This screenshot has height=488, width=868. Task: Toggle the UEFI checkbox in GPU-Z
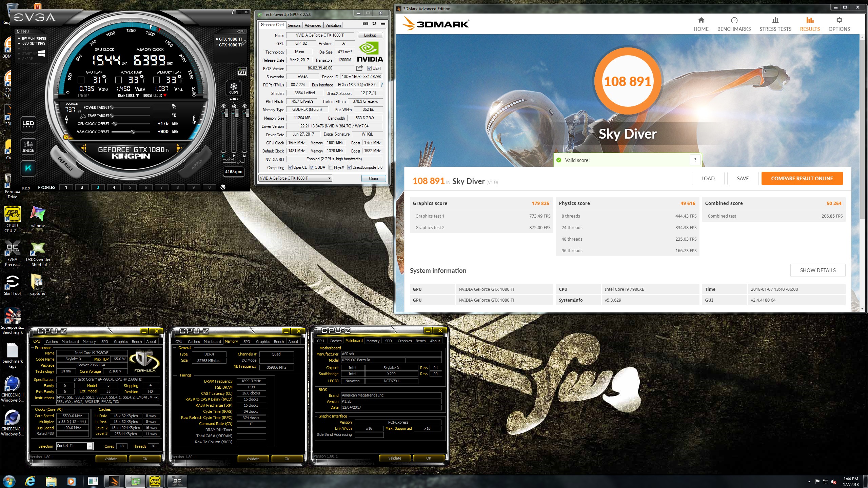click(369, 68)
